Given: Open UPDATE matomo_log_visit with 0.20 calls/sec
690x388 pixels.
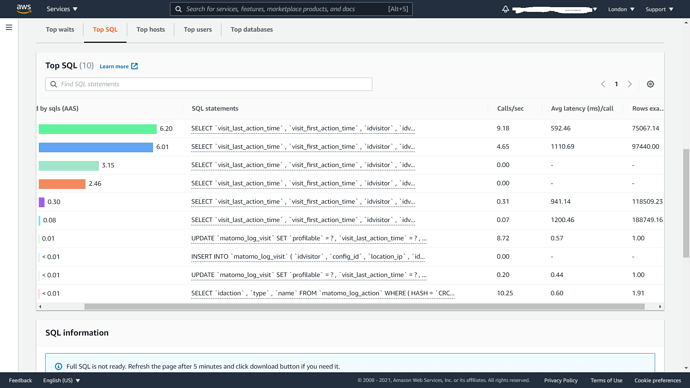Looking at the screenshot, I should 308,275.
